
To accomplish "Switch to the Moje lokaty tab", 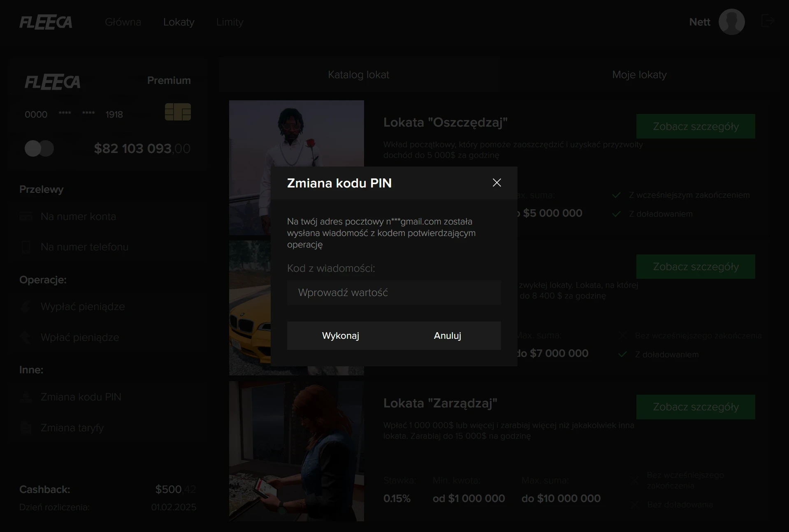I will point(639,75).
